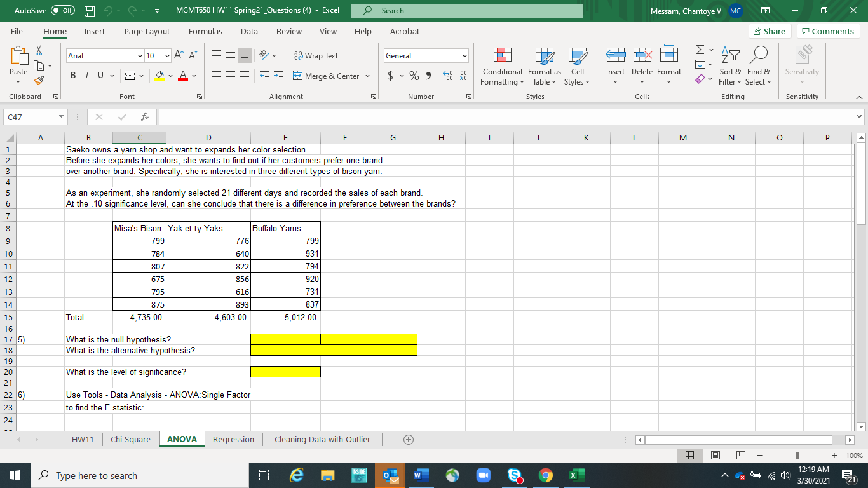The width and height of the screenshot is (868, 488).
Task: Toggle the AutoSave switch
Action: coord(63,11)
